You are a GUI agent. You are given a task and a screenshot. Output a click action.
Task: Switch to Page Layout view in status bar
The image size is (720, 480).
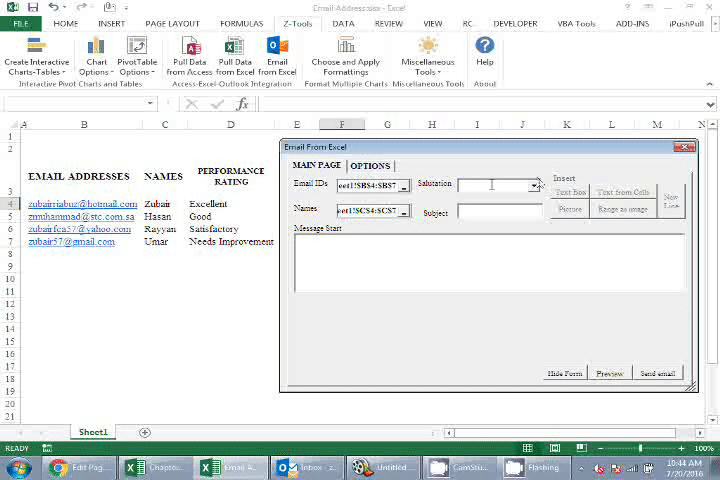[x=555, y=448]
